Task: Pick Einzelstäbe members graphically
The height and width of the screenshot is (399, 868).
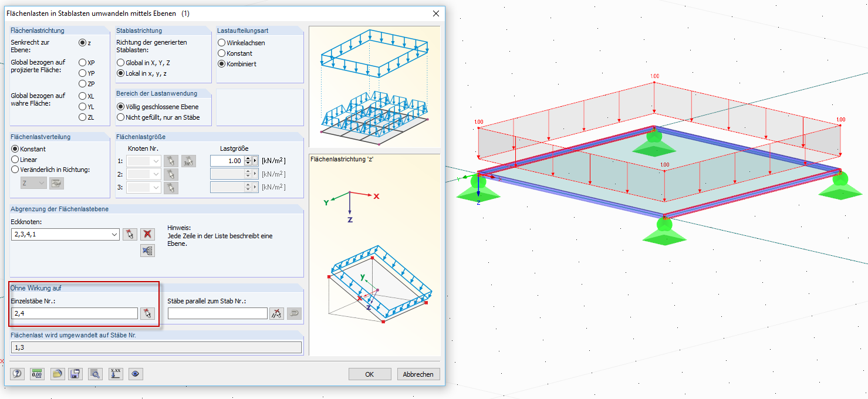Action: [x=147, y=313]
